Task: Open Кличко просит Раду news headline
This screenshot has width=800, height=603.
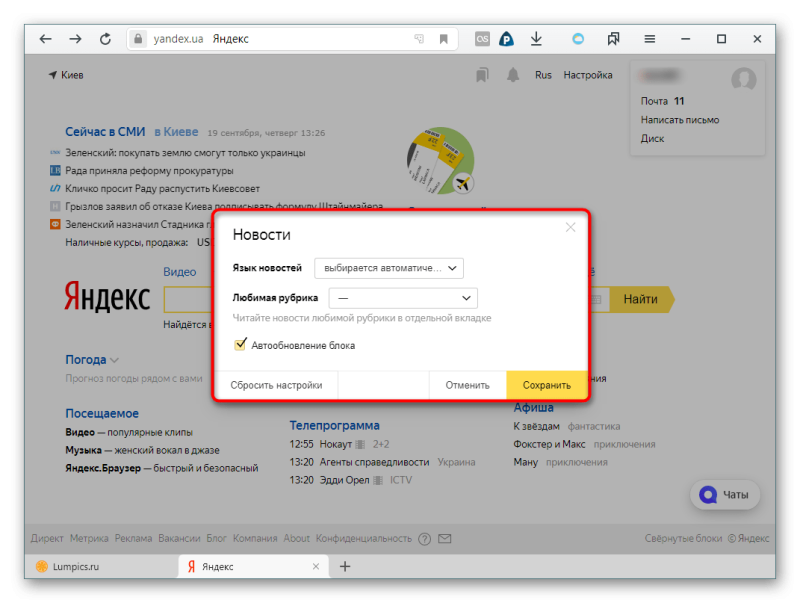Action: (162, 188)
